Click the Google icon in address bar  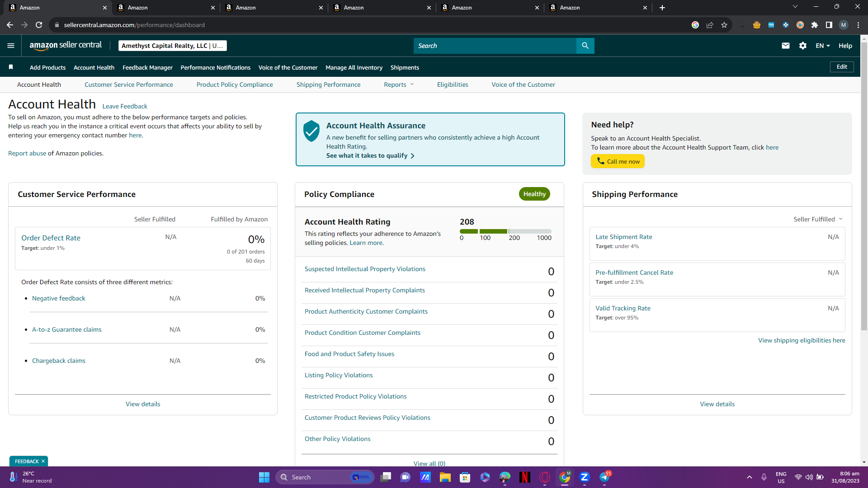coord(695,25)
